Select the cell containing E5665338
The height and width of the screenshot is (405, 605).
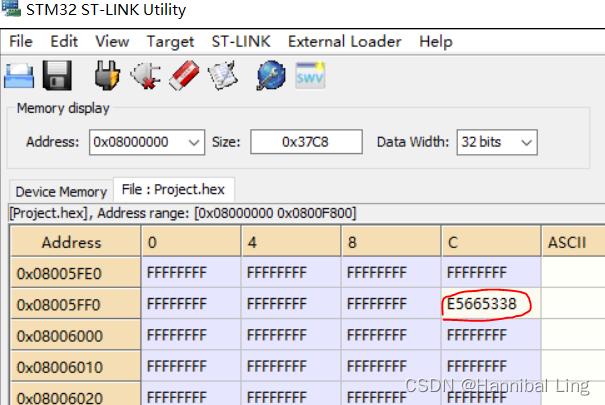point(491,304)
